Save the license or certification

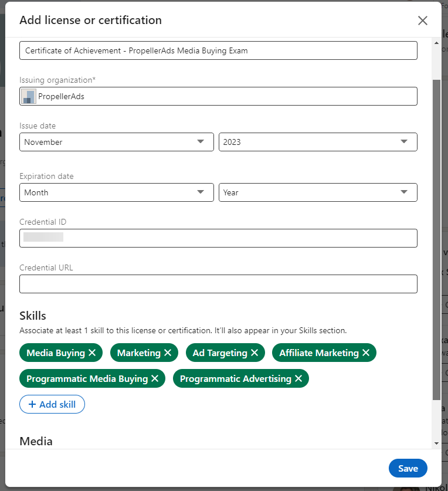pyautogui.click(x=408, y=468)
